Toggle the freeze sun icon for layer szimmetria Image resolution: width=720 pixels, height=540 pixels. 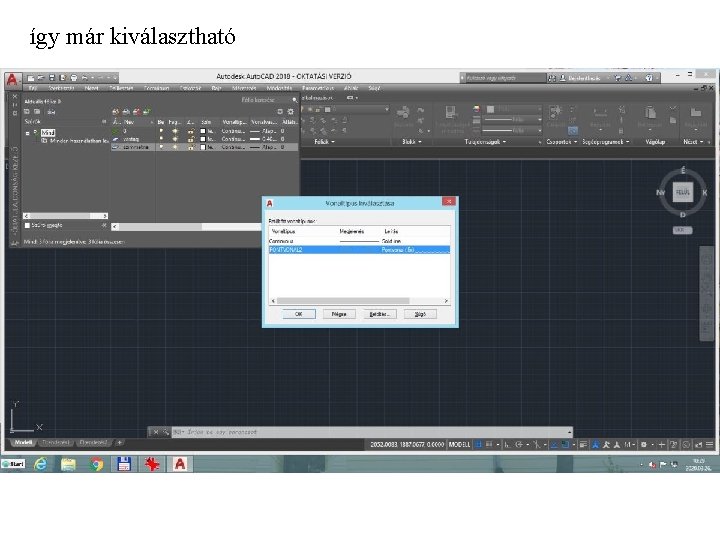[175, 147]
